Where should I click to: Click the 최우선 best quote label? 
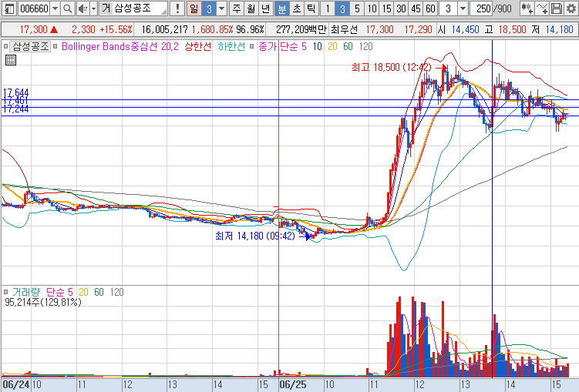[344, 29]
